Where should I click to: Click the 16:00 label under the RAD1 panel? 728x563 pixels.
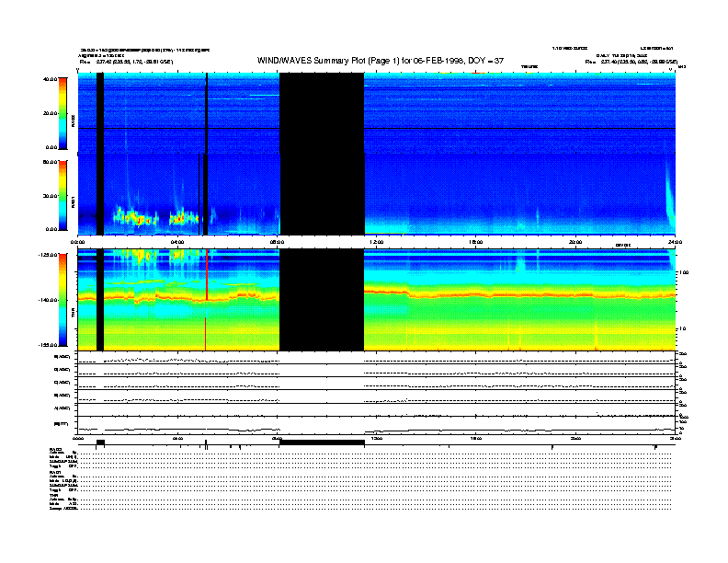(476, 242)
